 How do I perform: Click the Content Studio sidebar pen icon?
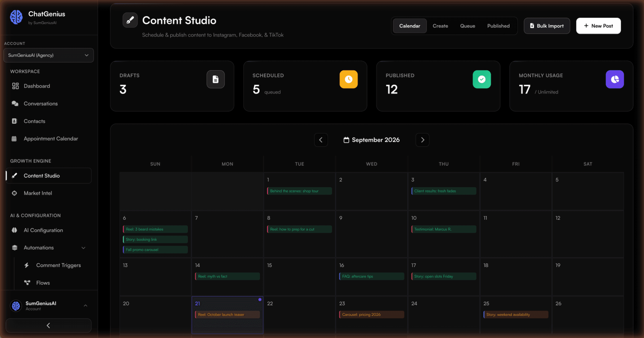[14, 176]
